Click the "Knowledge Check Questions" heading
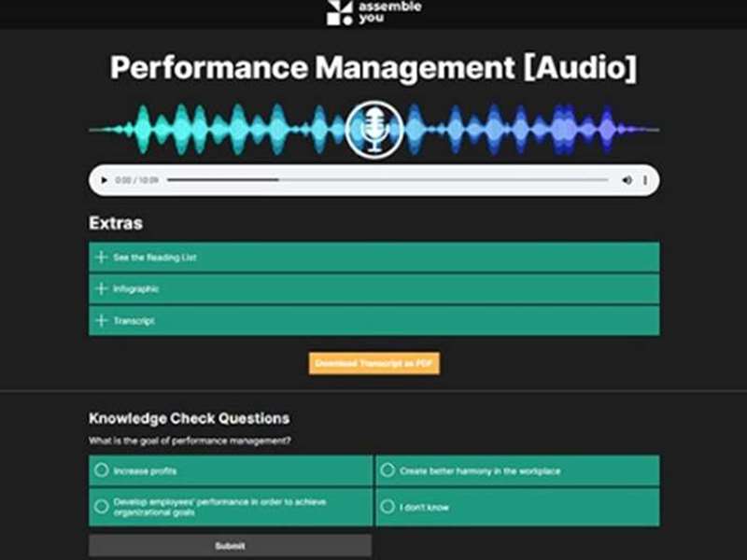 pos(189,418)
